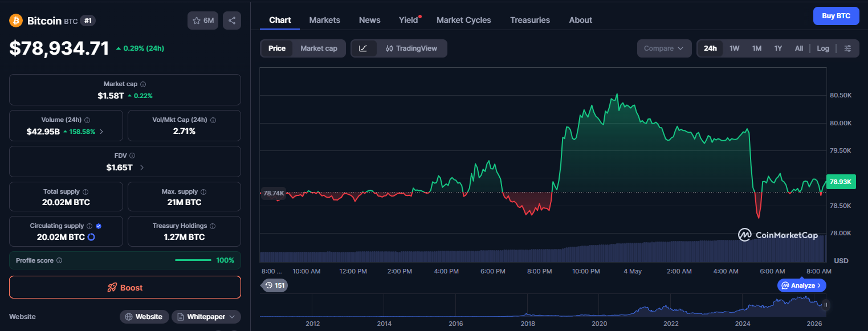
Task: Open Vol/Mkt Cap (24h) info icon
Action: coord(213,120)
